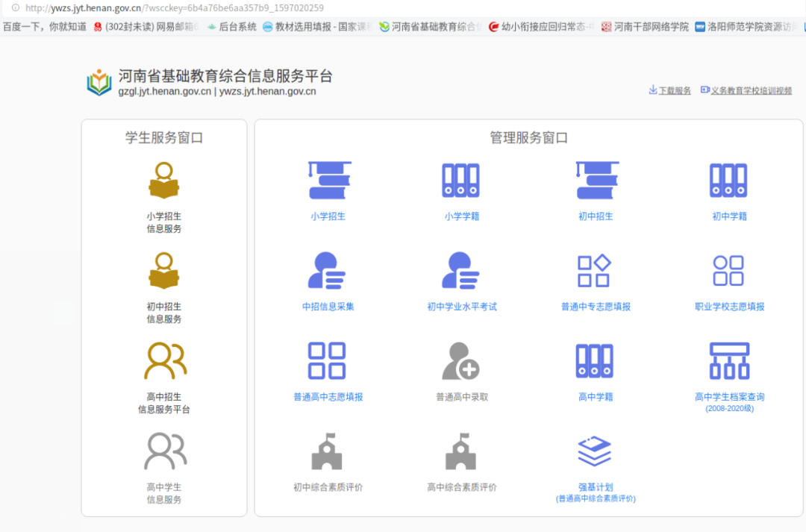The height and width of the screenshot is (532, 806).
Task: Select the 普通中专志愿填报 shapes icon
Action: [595, 271]
